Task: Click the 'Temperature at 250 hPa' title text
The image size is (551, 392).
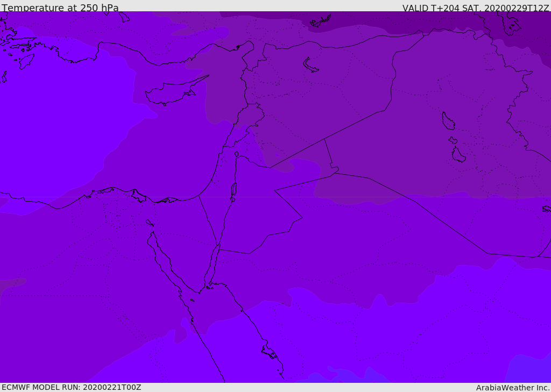Action: (x=60, y=8)
